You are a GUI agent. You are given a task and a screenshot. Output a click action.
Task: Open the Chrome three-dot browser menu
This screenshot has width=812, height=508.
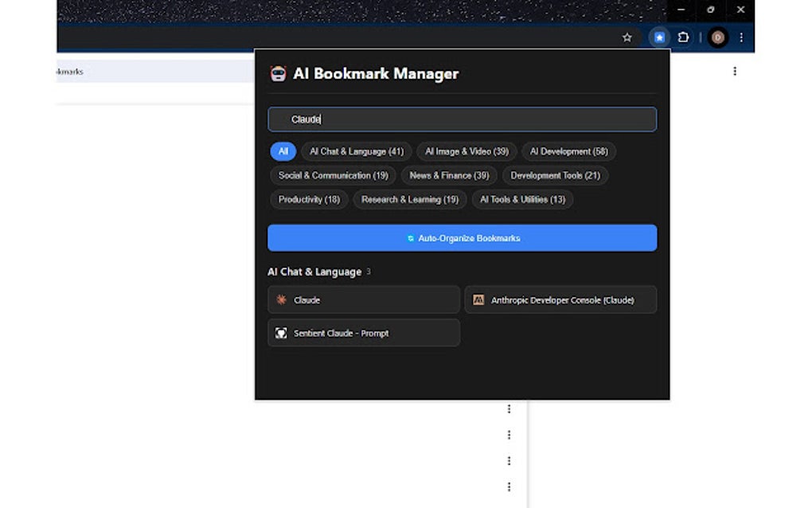click(741, 37)
